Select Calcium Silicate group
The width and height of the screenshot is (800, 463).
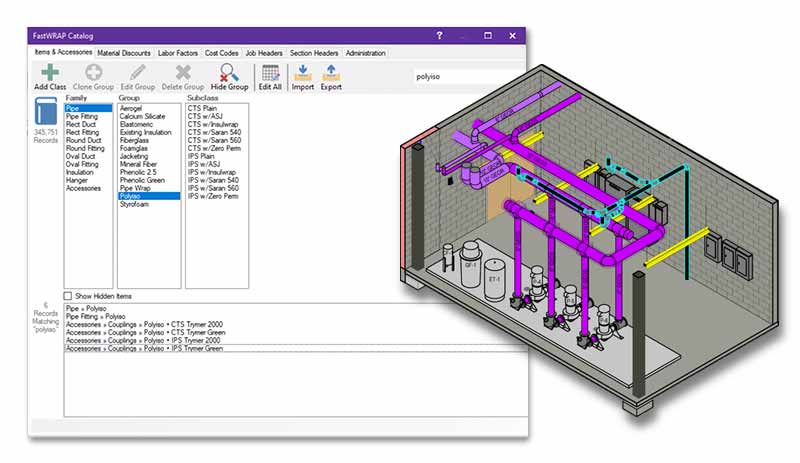click(149, 116)
